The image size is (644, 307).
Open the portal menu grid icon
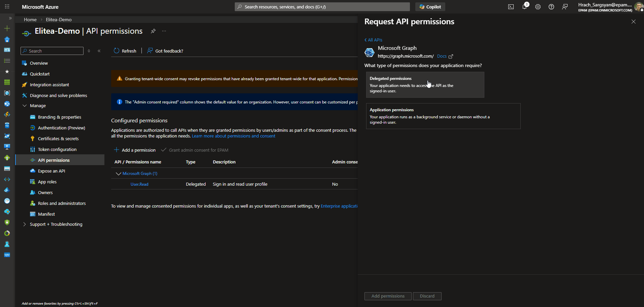(7, 6)
